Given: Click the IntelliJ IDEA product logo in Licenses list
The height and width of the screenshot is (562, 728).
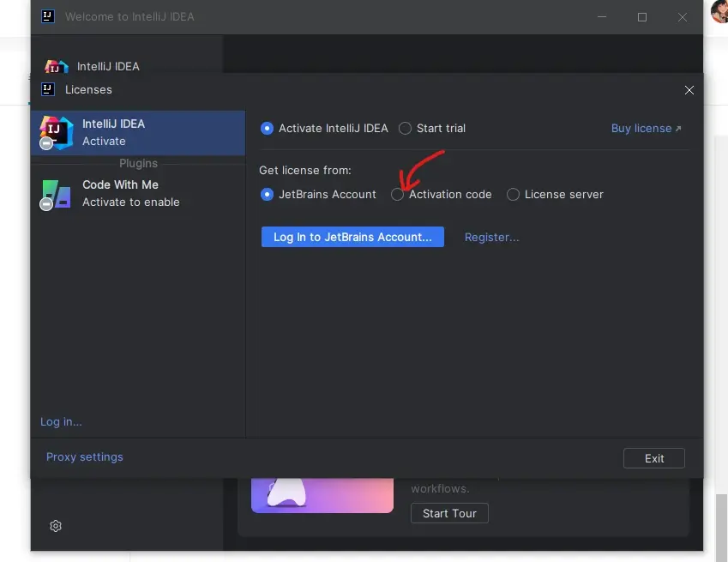Looking at the screenshot, I should coord(57,133).
